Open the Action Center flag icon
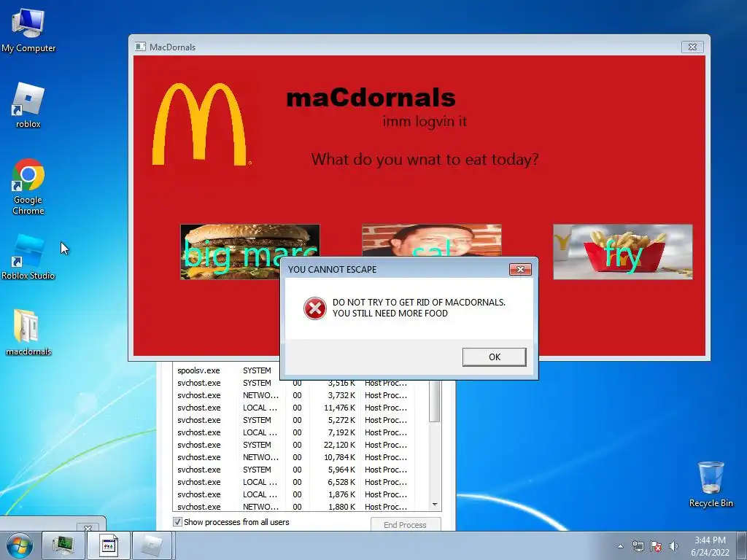The image size is (747, 560). pyautogui.click(x=656, y=546)
